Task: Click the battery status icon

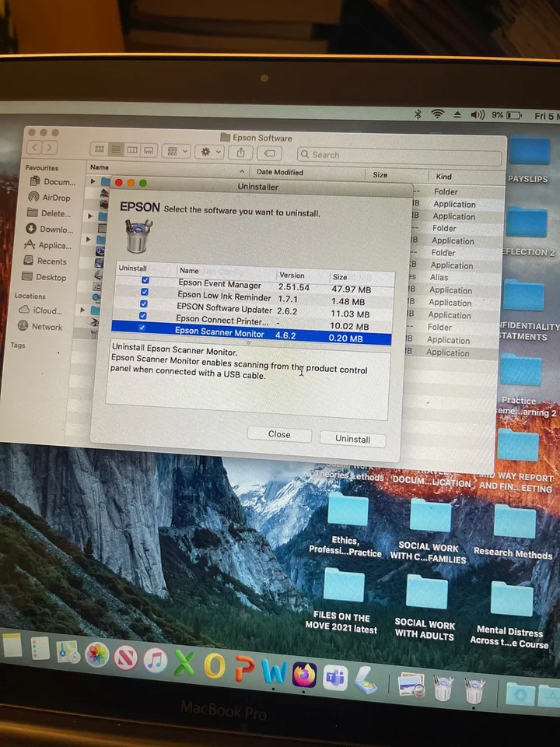Action: click(513, 115)
